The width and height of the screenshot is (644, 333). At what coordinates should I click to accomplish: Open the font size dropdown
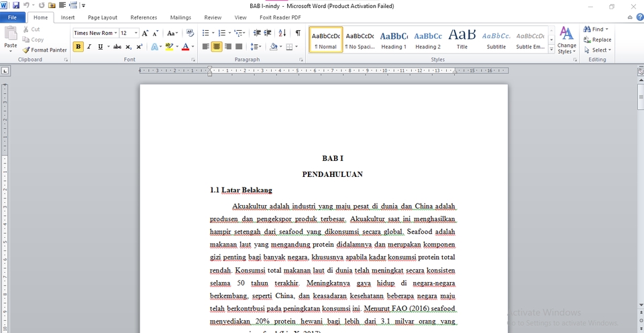(x=136, y=34)
